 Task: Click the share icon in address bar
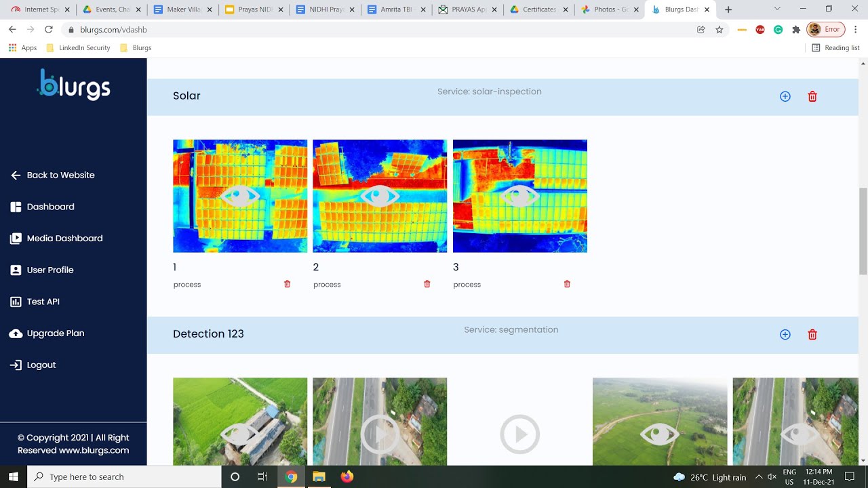tap(701, 30)
